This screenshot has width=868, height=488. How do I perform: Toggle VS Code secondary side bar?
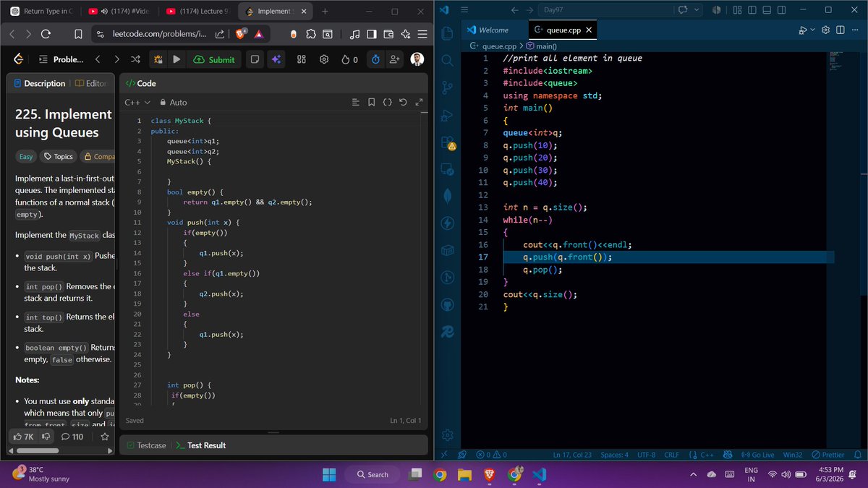coord(780,10)
